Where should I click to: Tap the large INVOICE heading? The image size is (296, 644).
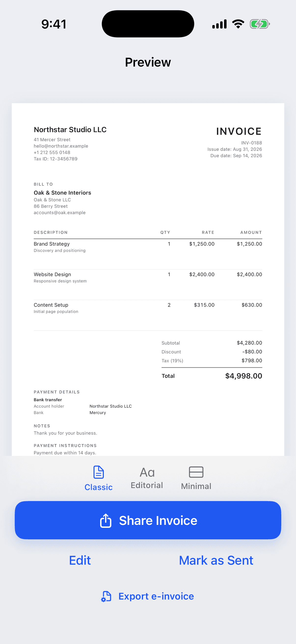pos(239,131)
